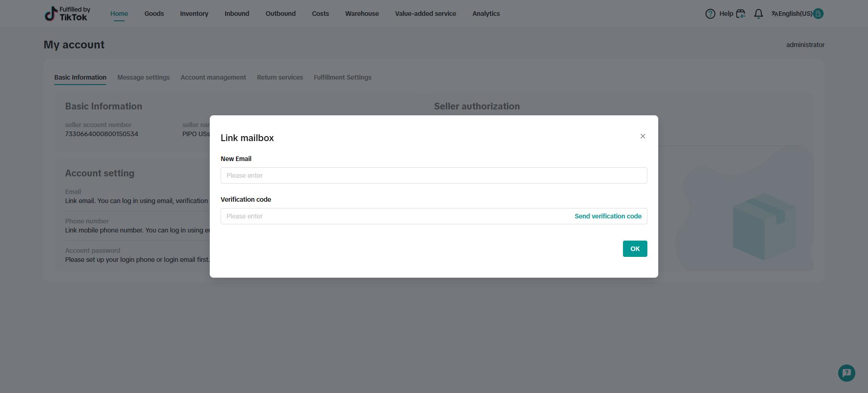The width and height of the screenshot is (868, 393).
Task: Click the administrator role label
Action: click(805, 45)
